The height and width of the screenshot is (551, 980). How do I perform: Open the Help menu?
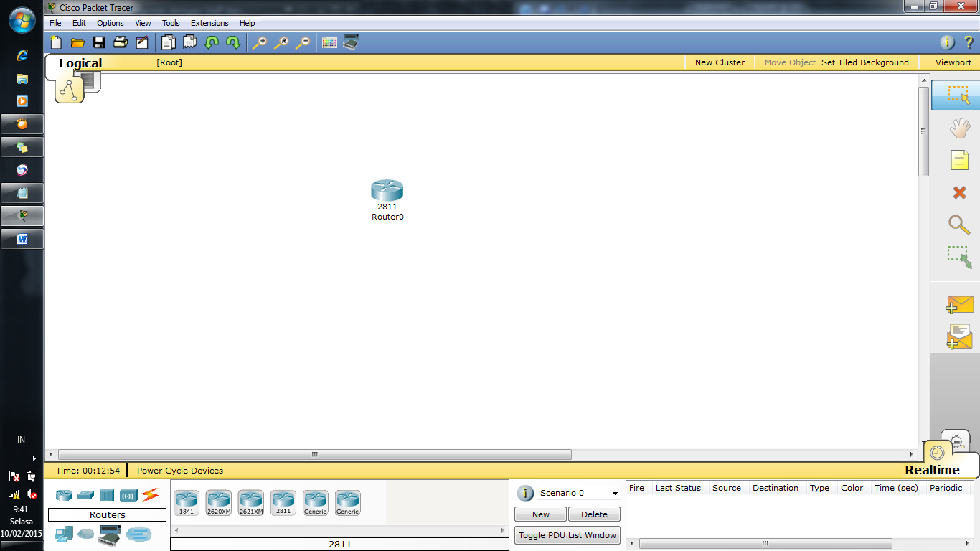click(248, 23)
